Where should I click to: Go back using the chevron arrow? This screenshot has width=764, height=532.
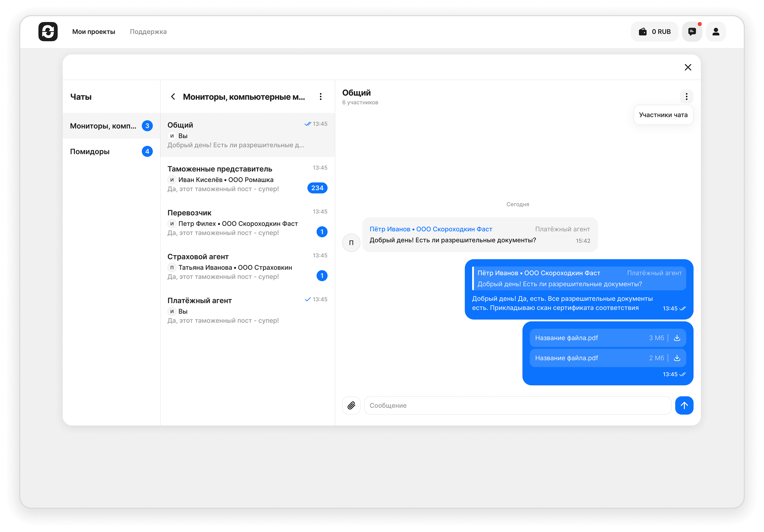click(x=173, y=97)
